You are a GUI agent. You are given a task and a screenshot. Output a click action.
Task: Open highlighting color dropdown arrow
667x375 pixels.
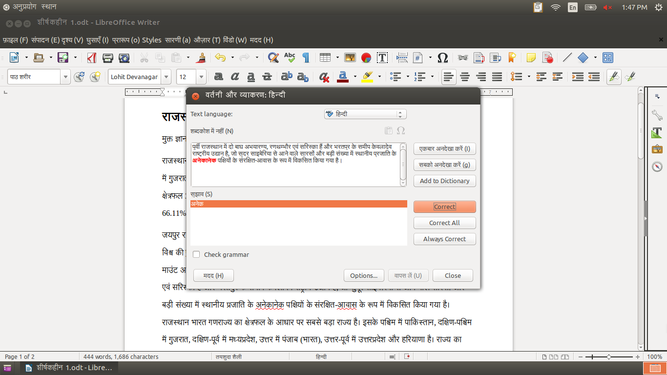coord(379,77)
